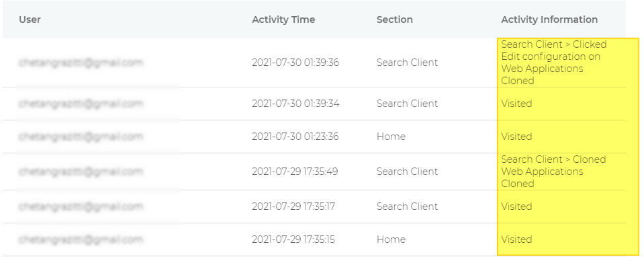Image resolution: width=644 pixels, height=257 pixels.
Task: Select the 2021-07-29 17:35:49 activity time
Action: click(x=295, y=172)
